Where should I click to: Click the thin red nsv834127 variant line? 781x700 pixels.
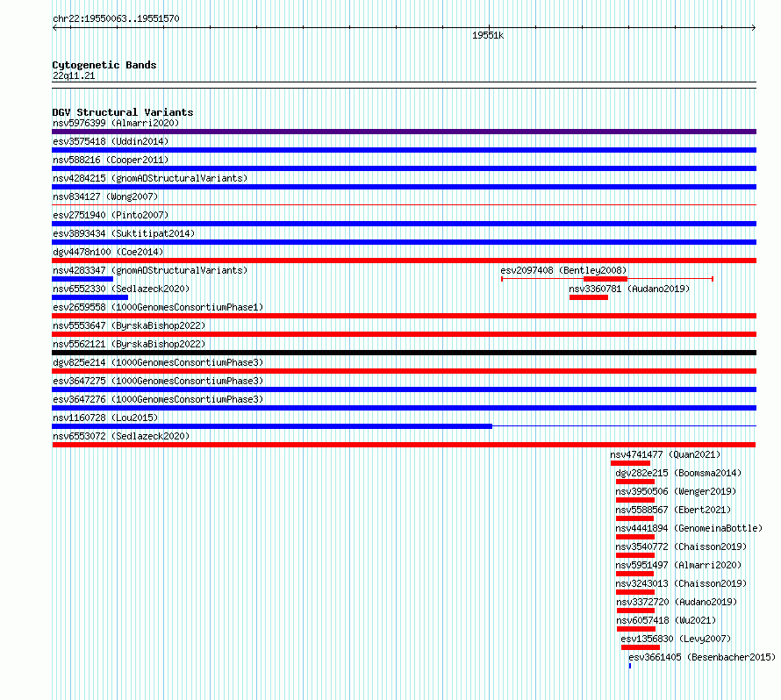click(404, 204)
